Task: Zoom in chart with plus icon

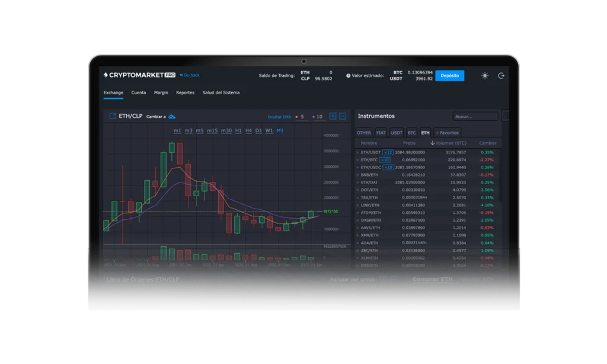Action: [333, 117]
